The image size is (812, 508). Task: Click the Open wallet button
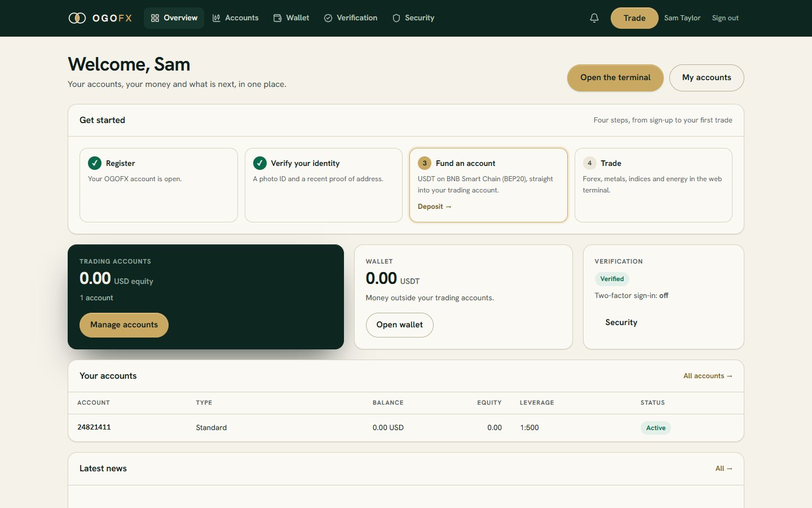(400, 325)
